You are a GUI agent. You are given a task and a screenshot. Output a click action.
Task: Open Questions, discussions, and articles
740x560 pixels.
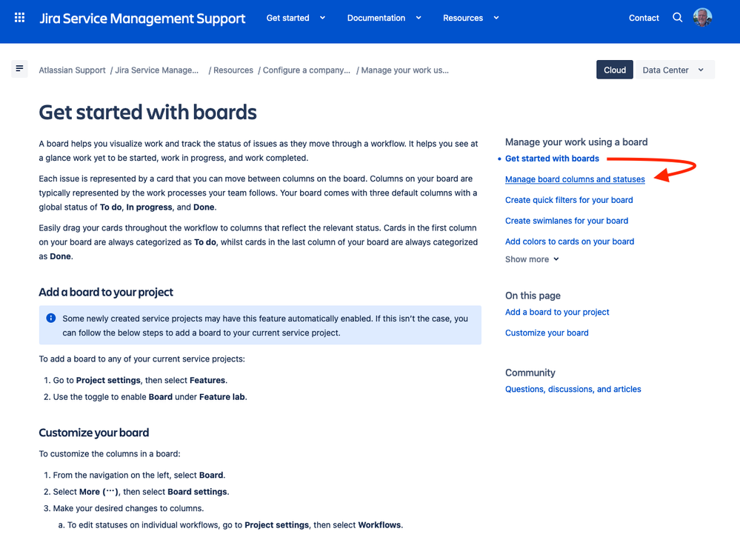[573, 389]
